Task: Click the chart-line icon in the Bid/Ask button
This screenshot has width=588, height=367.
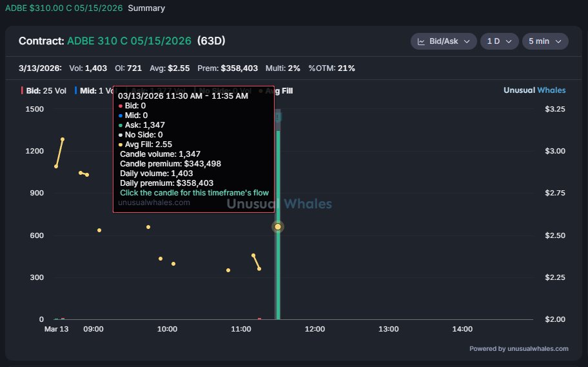Action: pyautogui.click(x=421, y=42)
